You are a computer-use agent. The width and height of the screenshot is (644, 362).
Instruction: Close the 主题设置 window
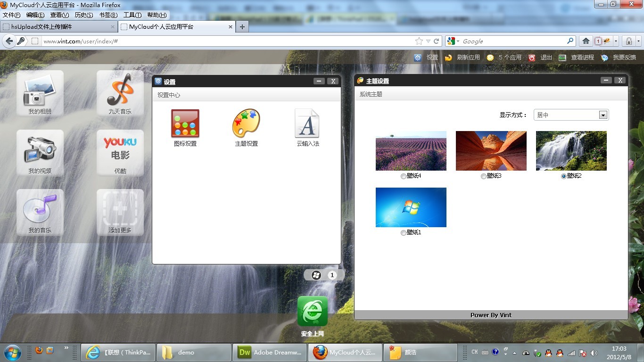[620, 80]
